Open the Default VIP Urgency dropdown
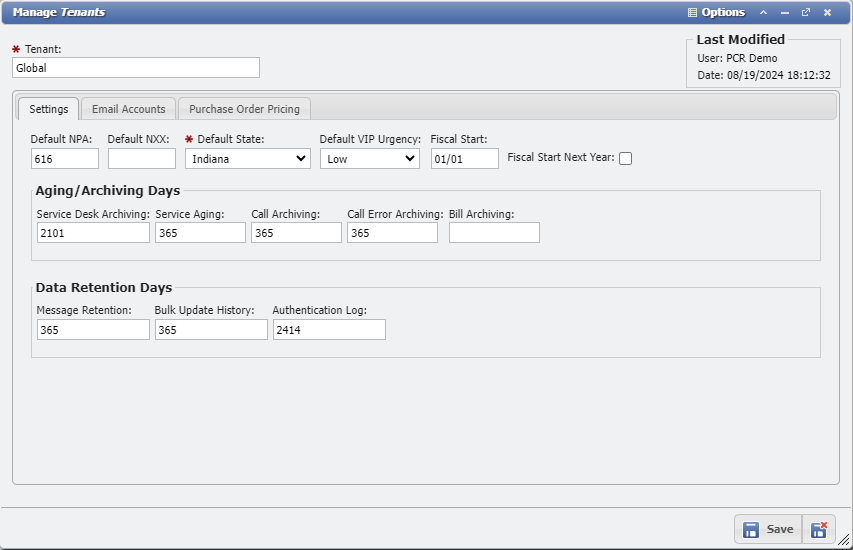 (370, 158)
